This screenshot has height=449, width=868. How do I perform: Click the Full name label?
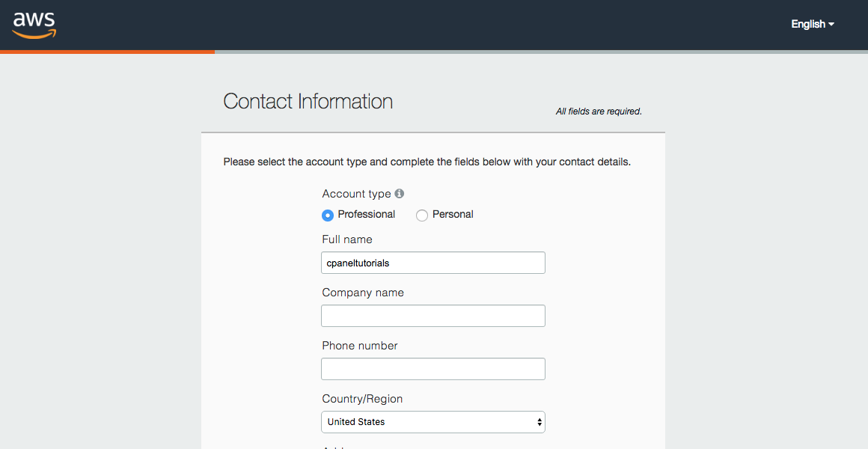click(347, 239)
